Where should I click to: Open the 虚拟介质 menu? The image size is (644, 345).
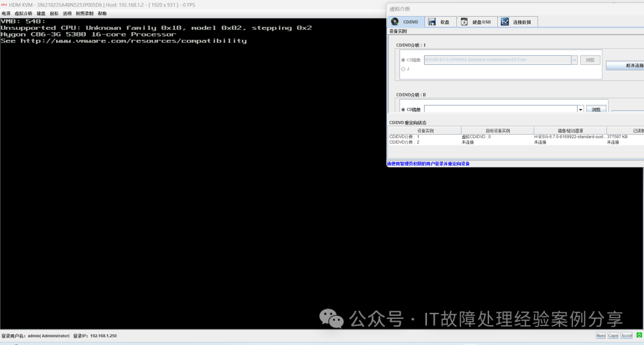pyautogui.click(x=23, y=14)
